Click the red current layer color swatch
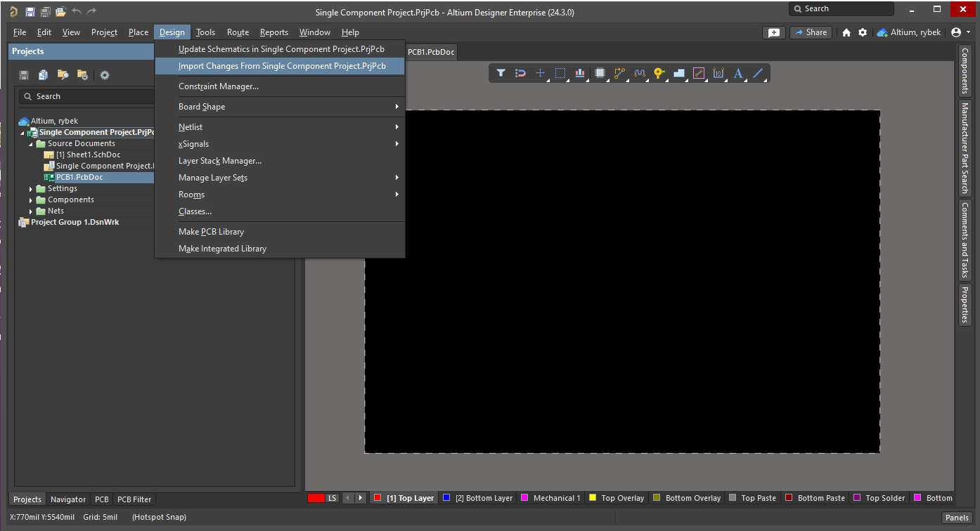Screen dimensions: 980x531 (316, 498)
